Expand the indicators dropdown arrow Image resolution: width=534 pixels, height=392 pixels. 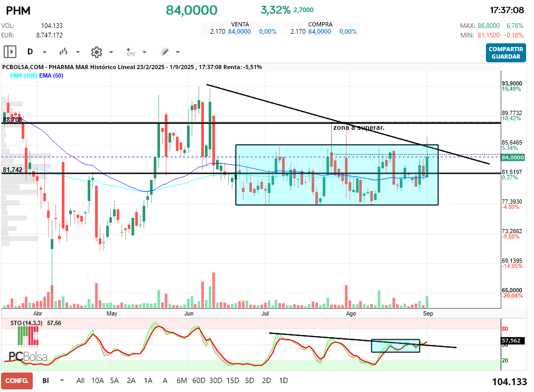[x=144, y=52]
